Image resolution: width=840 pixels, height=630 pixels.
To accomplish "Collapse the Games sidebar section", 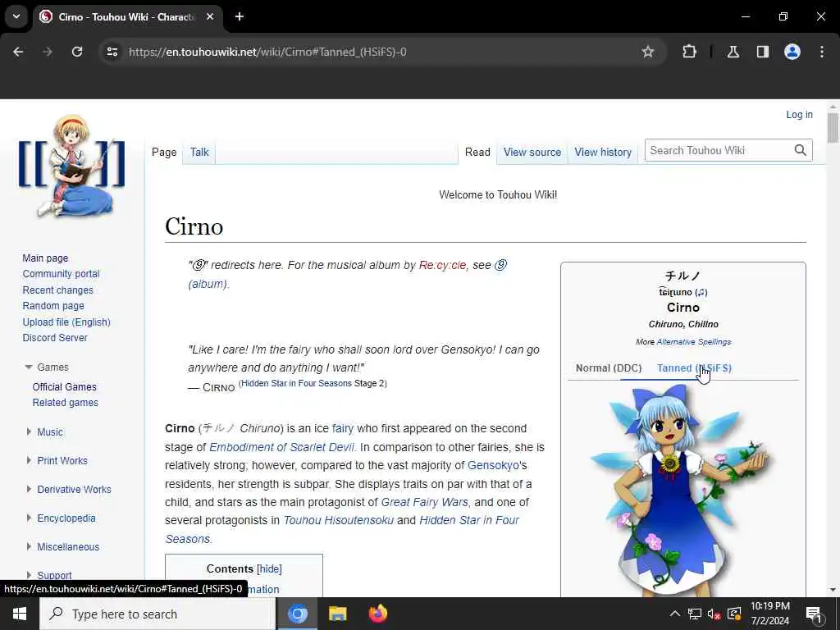I will coord(29,367).
